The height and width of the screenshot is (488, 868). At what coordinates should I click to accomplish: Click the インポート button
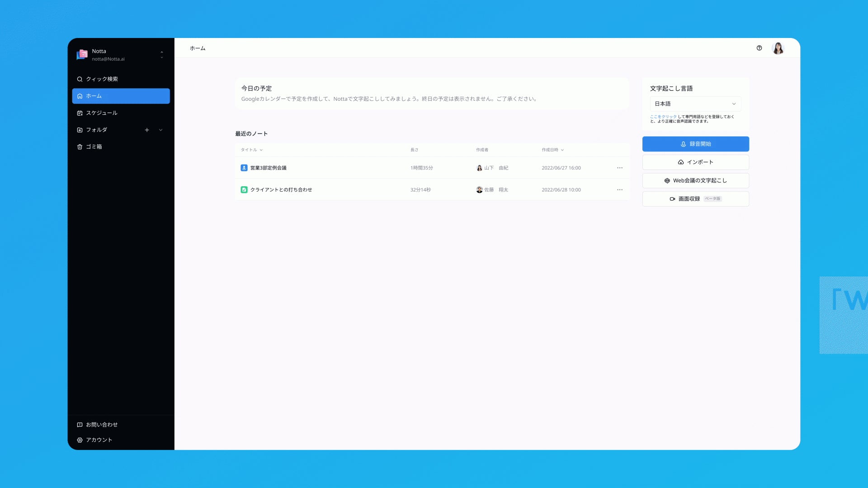pos(695,162)
